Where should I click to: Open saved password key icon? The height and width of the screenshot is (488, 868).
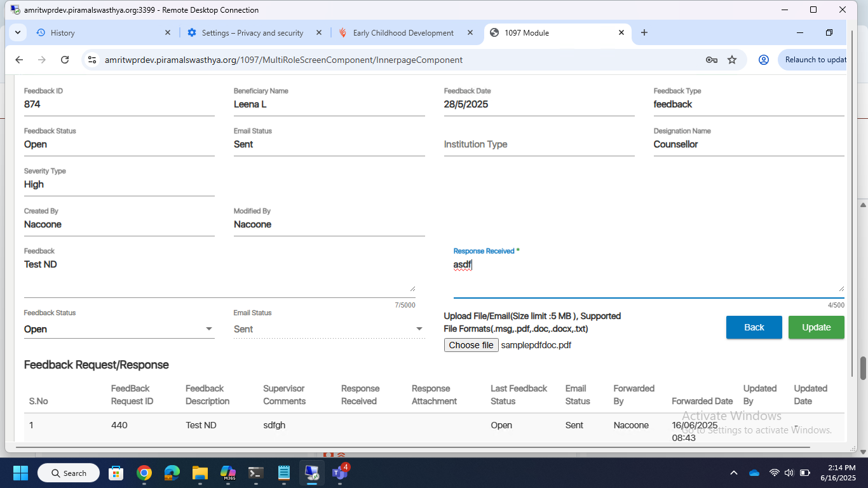pos(712,60)
